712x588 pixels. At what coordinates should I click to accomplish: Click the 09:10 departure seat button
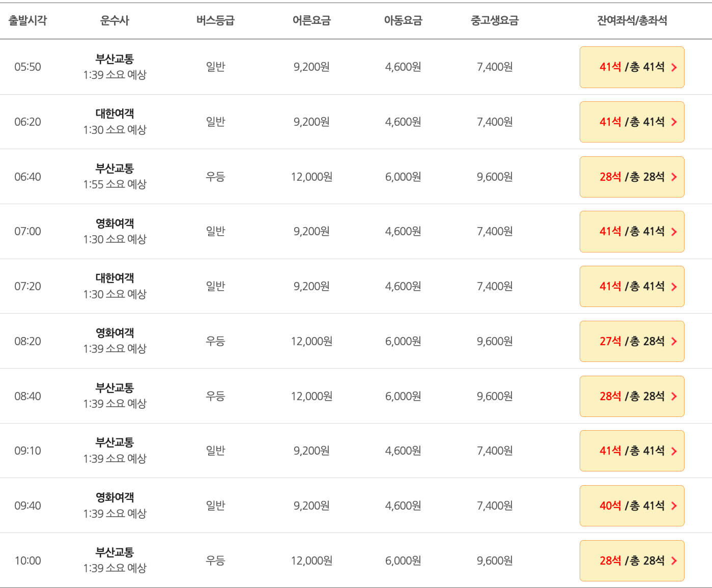(x=632, y=451)
